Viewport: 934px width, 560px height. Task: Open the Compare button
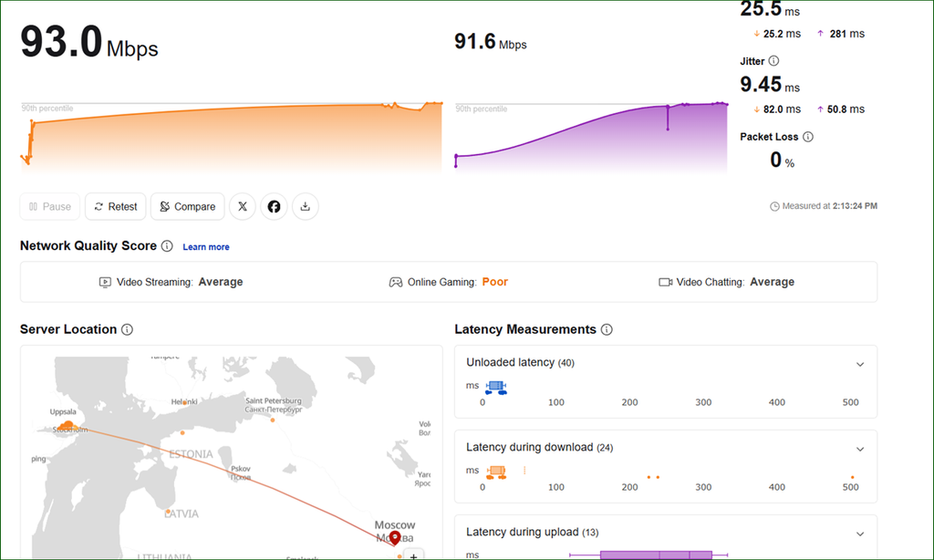[188, 207]
